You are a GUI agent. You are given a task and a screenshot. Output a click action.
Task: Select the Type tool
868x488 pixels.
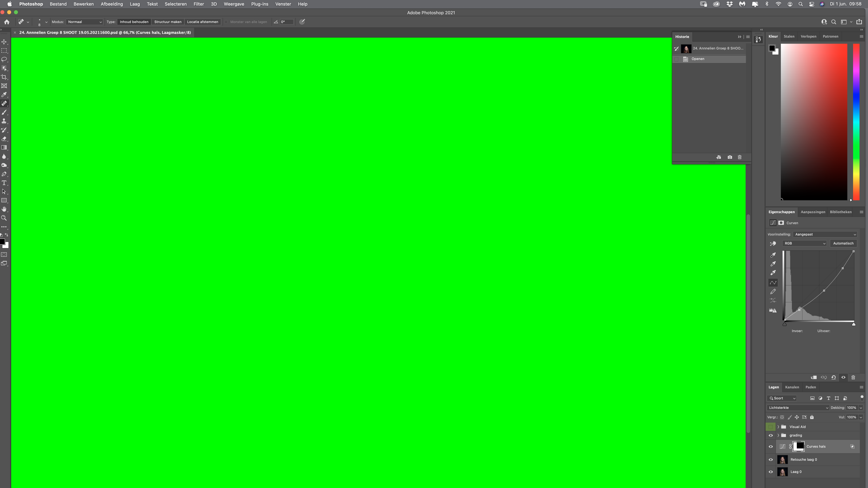tap(4, 183)
